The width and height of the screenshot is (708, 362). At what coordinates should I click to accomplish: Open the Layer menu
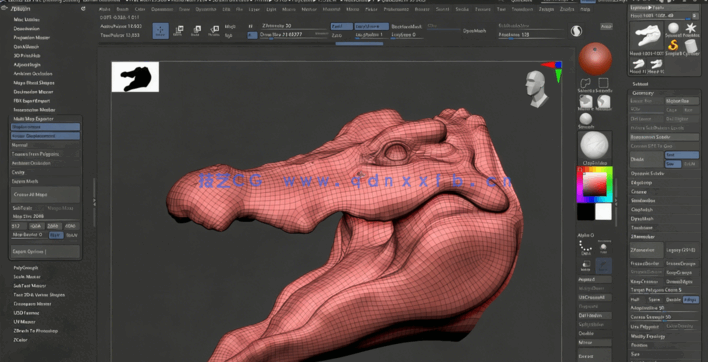(x=254, y=9)
